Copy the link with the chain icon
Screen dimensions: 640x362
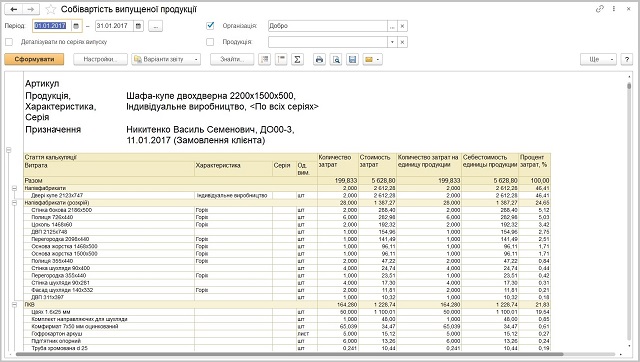(x=599, y=9)
